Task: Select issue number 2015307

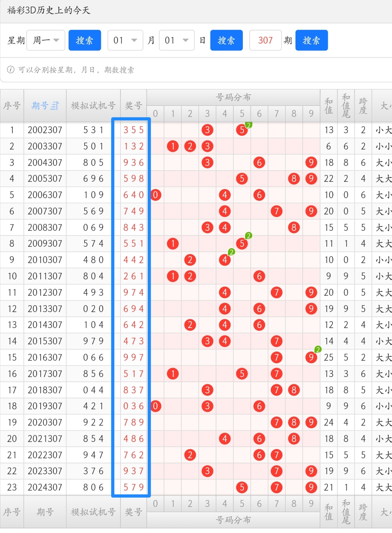Action: pos(45,341)
